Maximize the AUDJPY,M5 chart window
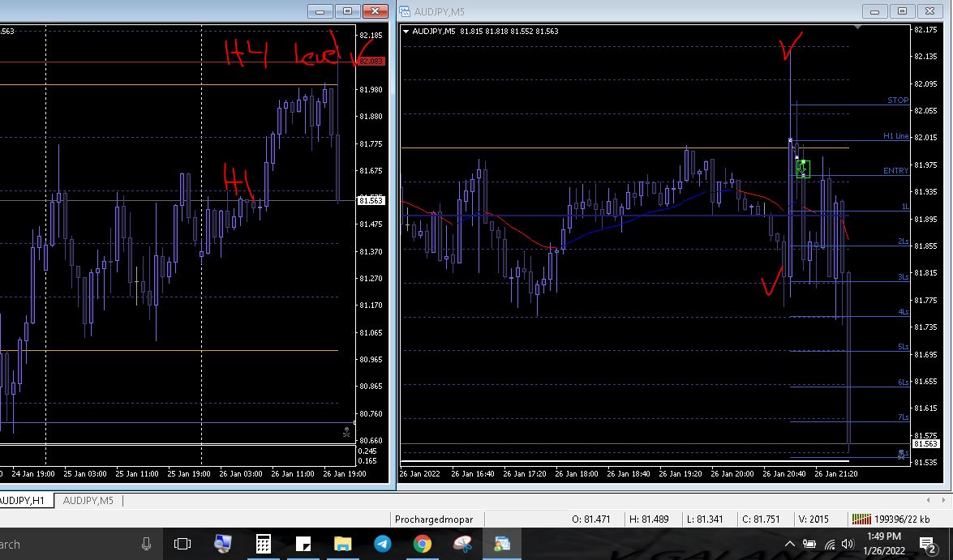Viewport: 953px width, 560px height. pos(902,11)
